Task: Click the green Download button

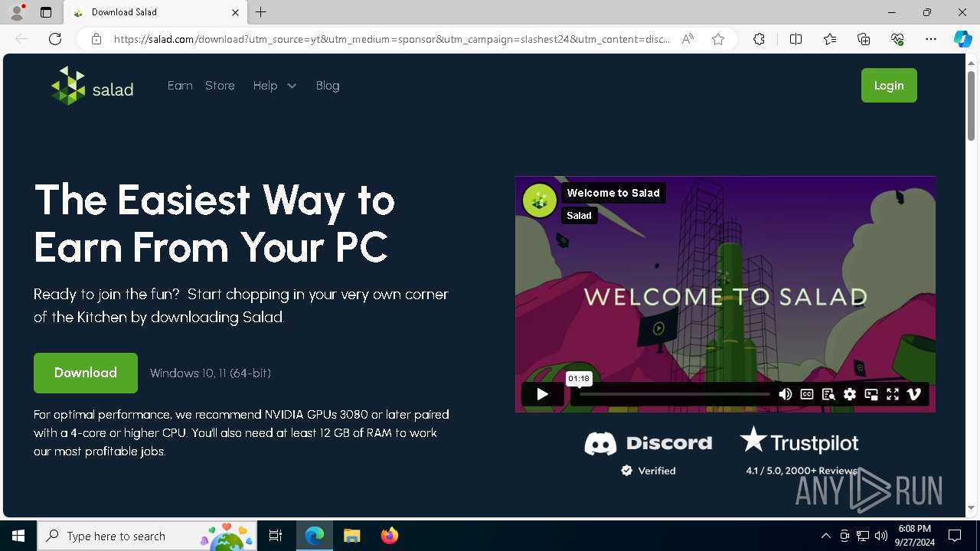Action: [x=86, y=373]
